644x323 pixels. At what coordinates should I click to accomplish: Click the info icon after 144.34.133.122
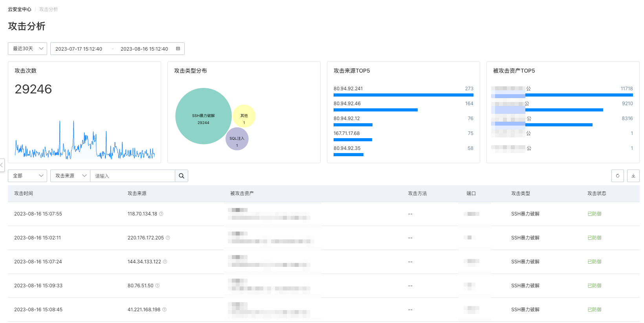coord(165,262)
